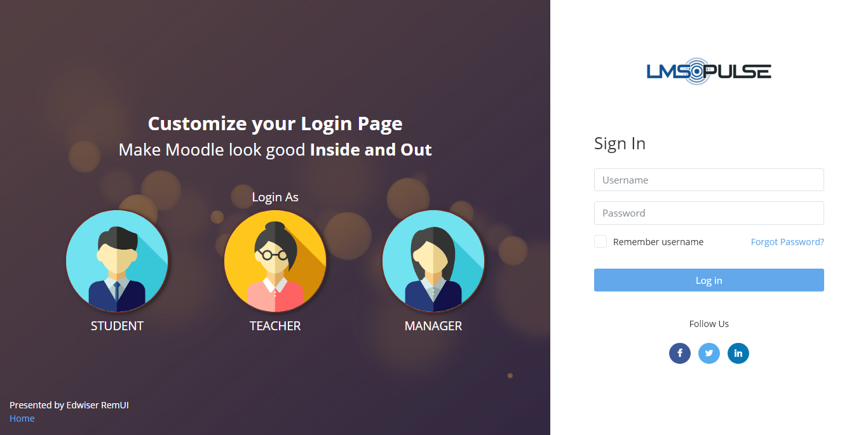Click the Follow Us text
This screenshot has width=868, height=435.
click(x=709, y=324)
